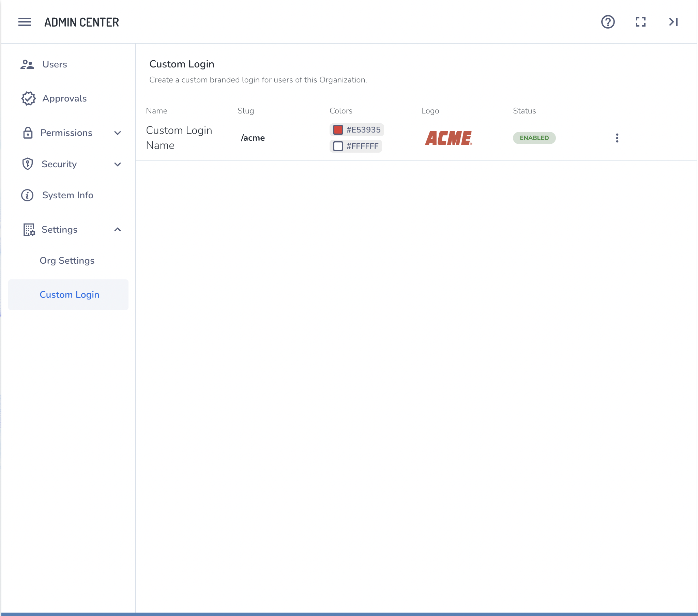The width and height of the screenshot is (698, 616).
Task: Click the ENABLED status badge
Action: 534,138
